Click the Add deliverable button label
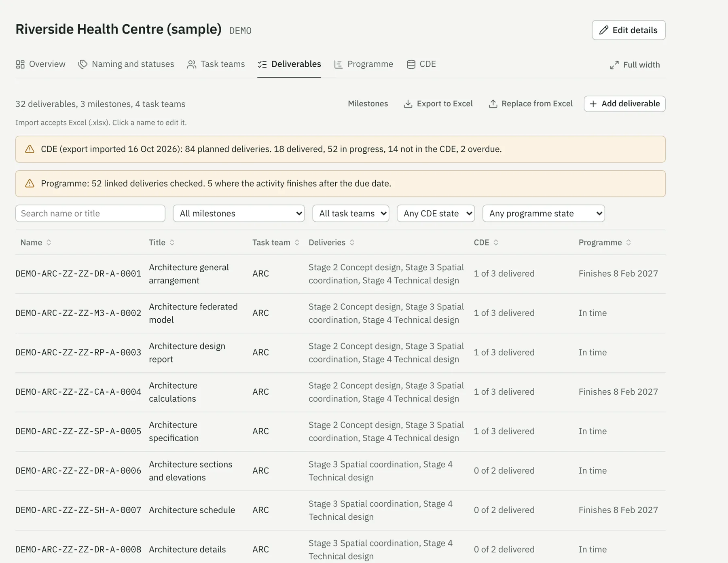The image size is (728, 563). [x=631, y=104]
